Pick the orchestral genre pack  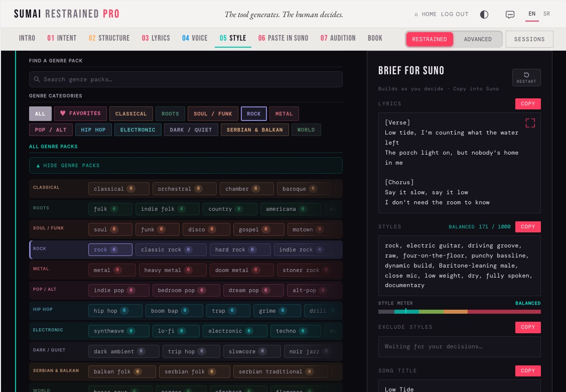coord(185,189)
